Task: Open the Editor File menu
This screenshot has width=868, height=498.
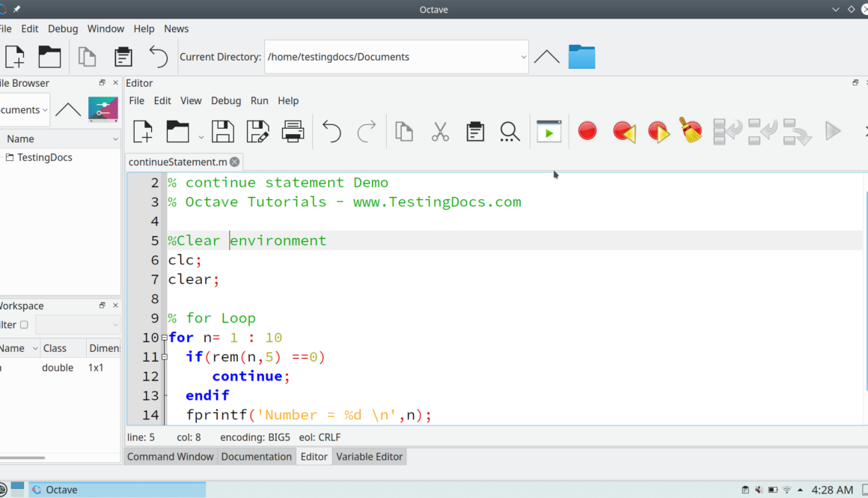Action: click(136, 101)
